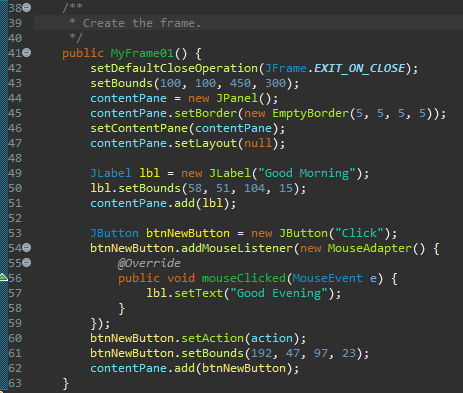Click the override marker triangle beside line 56
Viewport: 463px width, 393px height.
[3, 277]
